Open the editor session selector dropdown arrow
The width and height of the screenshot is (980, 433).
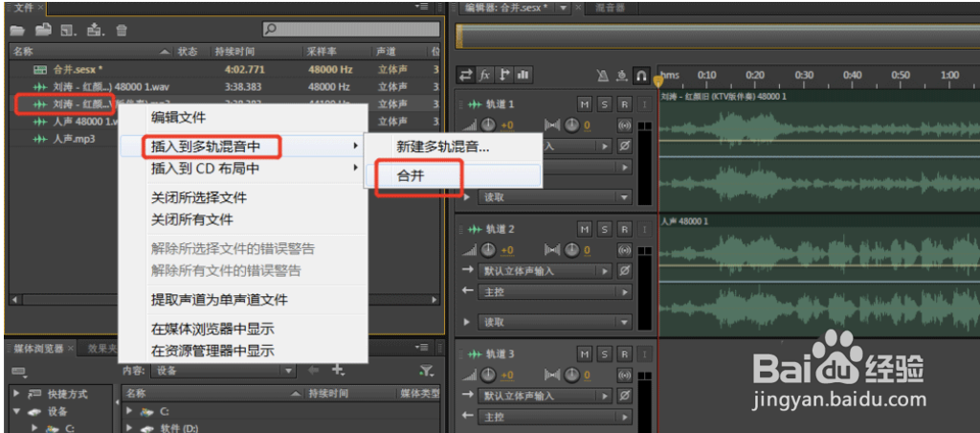(x=563, y=8)
